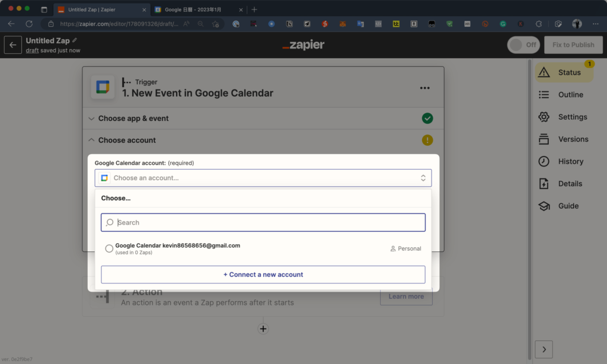Collapse Choose app & event section

coord(91,119)
